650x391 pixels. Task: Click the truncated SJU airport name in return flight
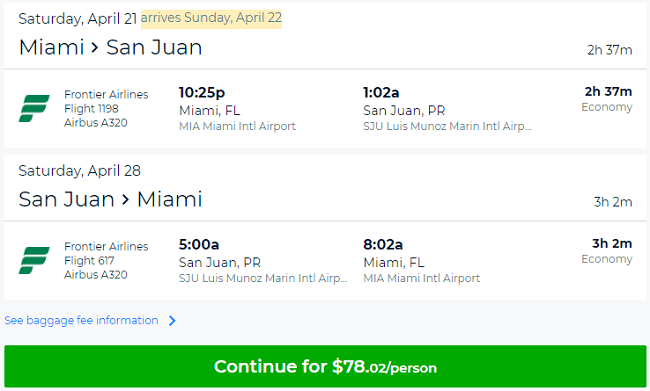(263, 278)
